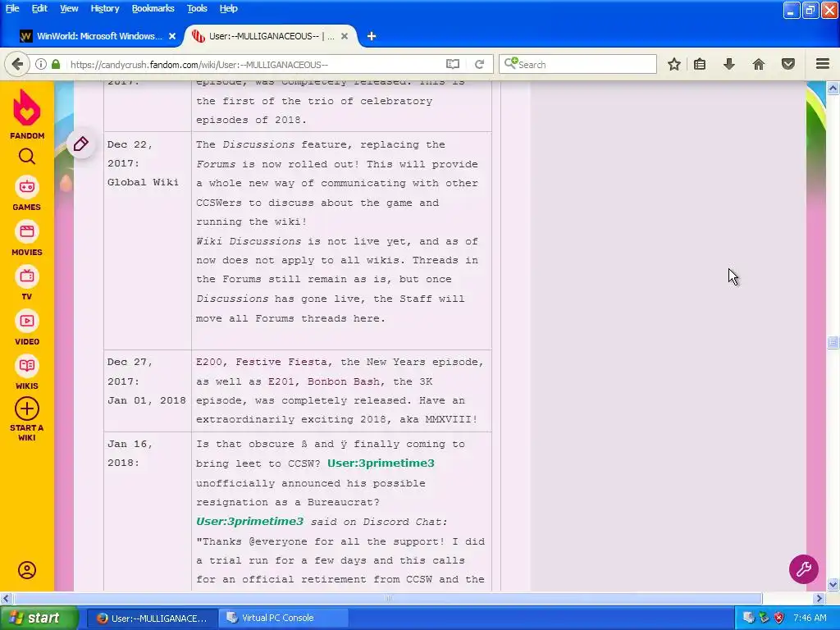840x630 pixels.
Task: Open the Downloads arrow
Action: point(729,64)
